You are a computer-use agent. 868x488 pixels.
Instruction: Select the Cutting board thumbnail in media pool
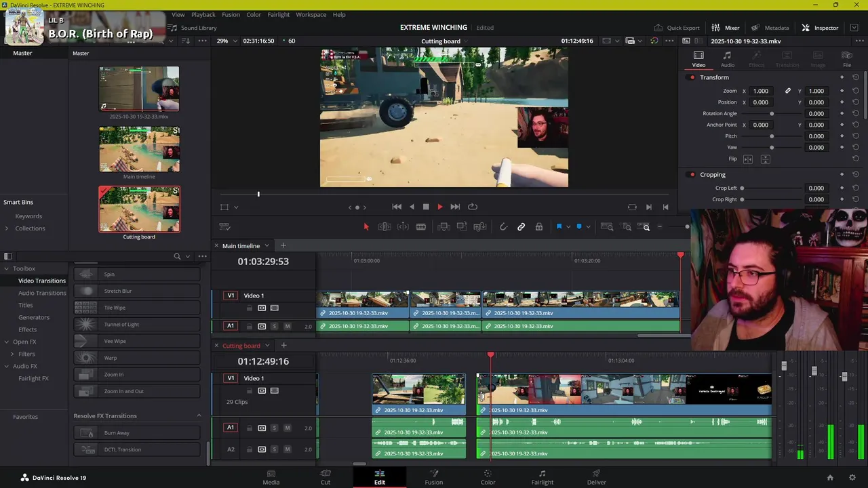click(x=139, y=209)
